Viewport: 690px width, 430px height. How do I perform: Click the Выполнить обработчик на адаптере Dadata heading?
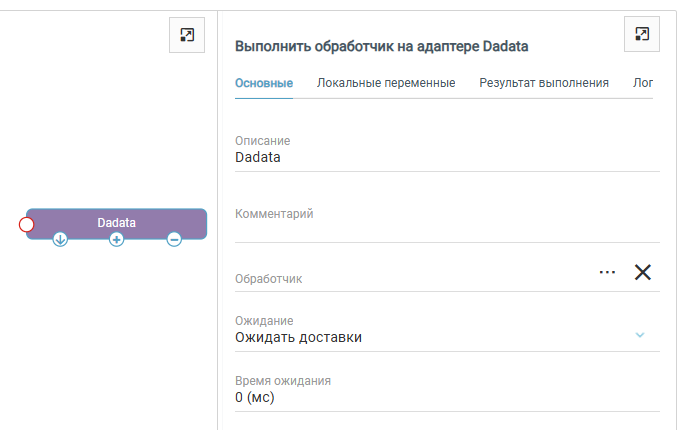tap(381, 46)
